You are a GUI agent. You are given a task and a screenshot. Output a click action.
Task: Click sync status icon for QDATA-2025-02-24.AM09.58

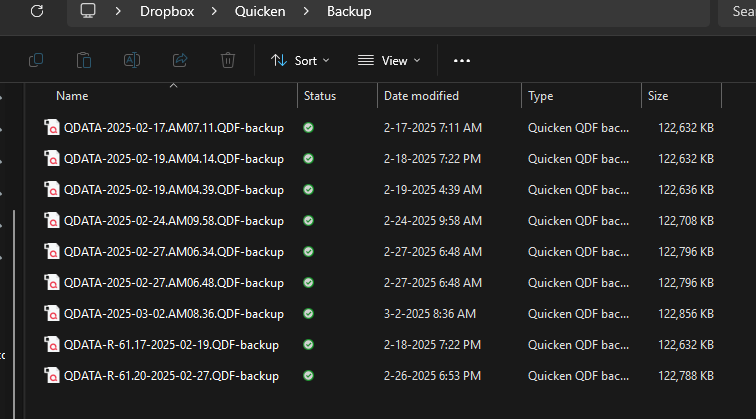tap(309, 221)
